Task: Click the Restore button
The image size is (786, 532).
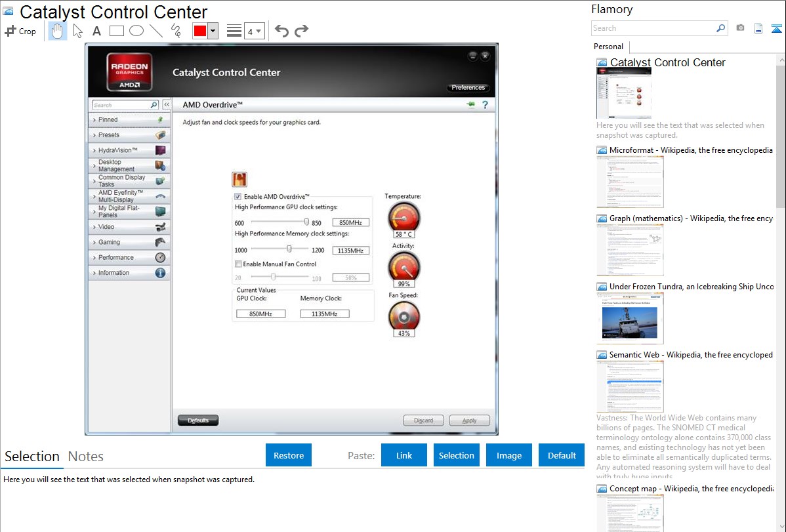Action: pyautogui.click(x=289, y=455)
